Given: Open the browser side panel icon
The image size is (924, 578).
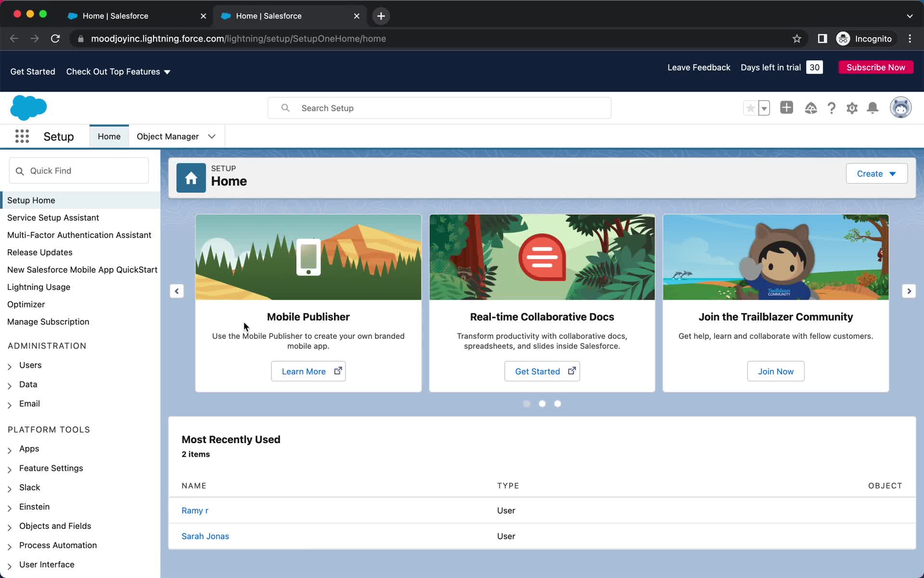Looking at the screenshot, I should [x=822, y=39].
